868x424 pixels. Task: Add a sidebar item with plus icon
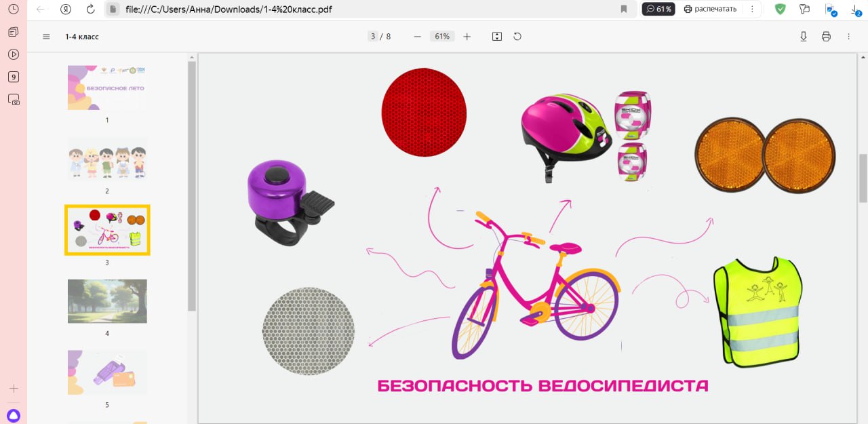(13, 389)
